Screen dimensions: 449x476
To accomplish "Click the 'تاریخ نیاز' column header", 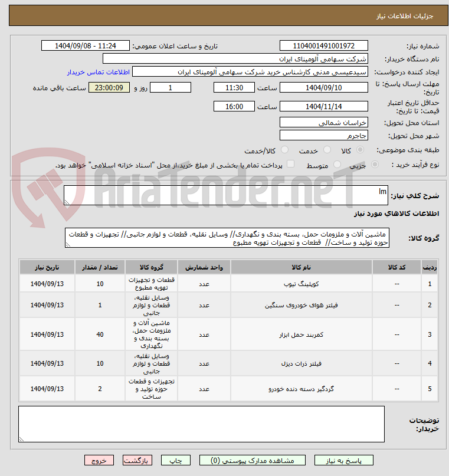I will pyautogui.click(x=47, y=267).
